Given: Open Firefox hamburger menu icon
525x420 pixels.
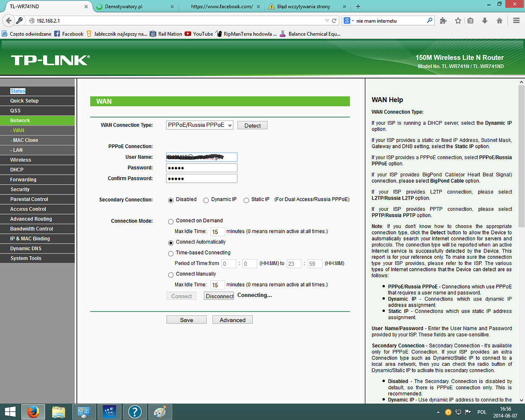Looking at the screenshot, I should tap(516, 21).
